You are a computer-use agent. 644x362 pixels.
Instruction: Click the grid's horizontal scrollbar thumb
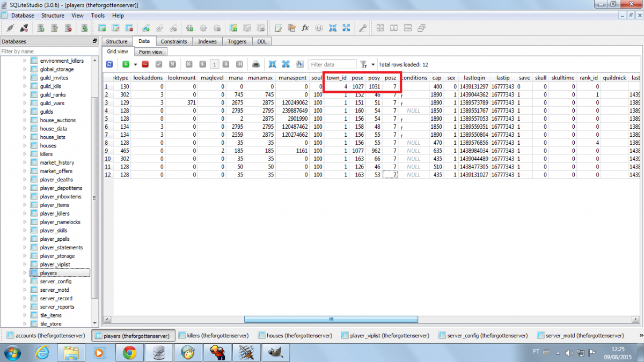(x=331, y=319)
